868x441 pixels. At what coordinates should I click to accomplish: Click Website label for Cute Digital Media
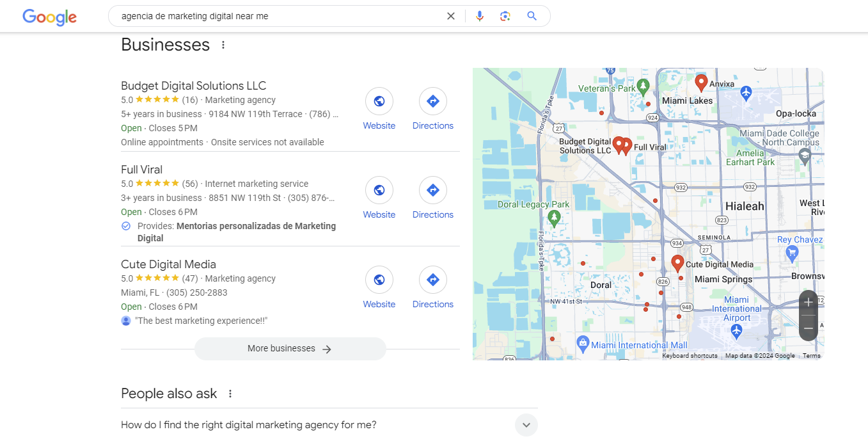tap(379, 304)
